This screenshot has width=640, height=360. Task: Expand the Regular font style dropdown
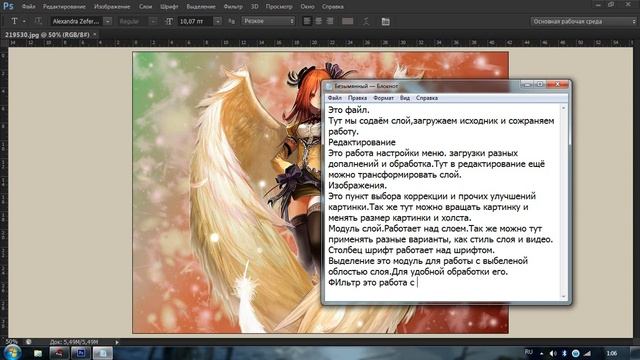[153, 21]
